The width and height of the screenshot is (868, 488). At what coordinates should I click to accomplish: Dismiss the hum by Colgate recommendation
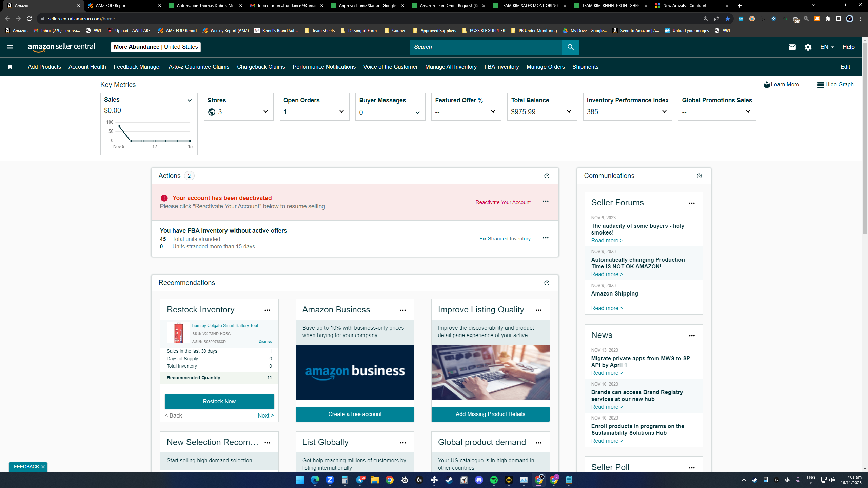click(x=265, y=341)
